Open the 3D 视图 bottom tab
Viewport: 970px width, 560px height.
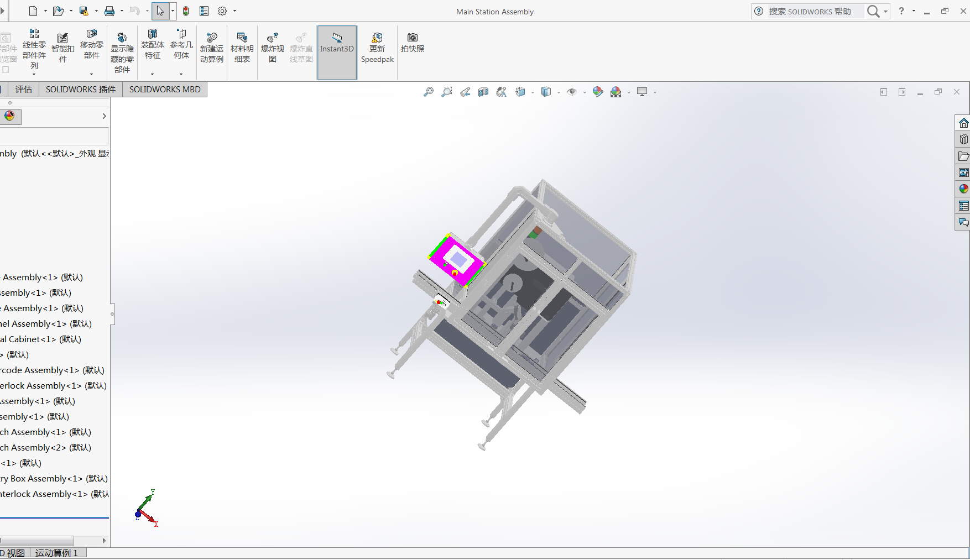click(14, 553)
